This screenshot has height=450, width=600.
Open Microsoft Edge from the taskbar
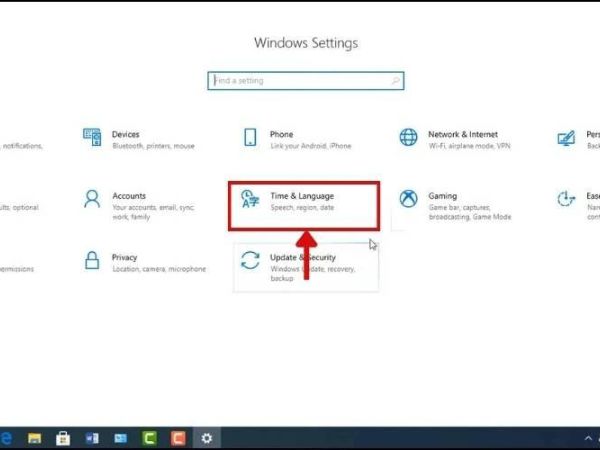pos(5,438)
